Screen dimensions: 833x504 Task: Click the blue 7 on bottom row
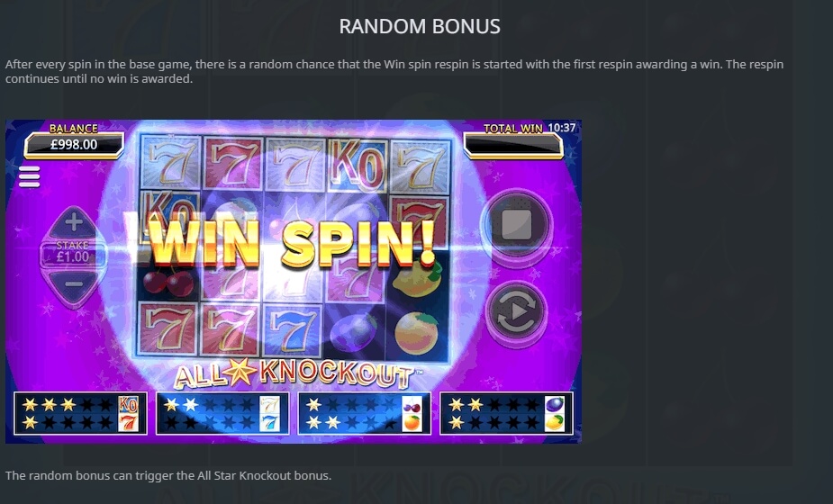tap(292, 331)
